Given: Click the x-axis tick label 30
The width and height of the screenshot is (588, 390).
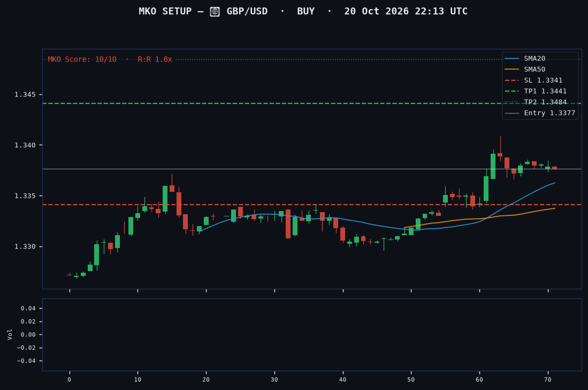Looking at the screenshot, I should click(274, 379).
